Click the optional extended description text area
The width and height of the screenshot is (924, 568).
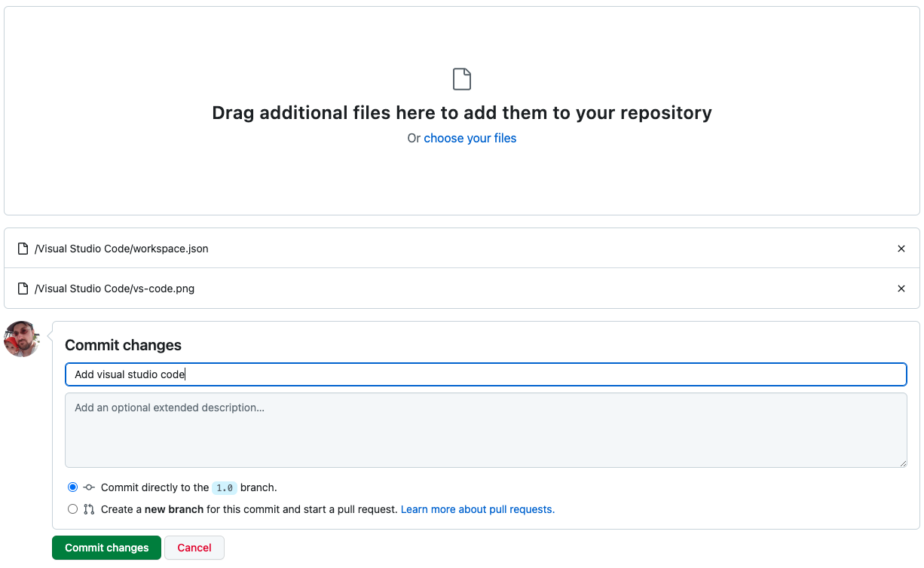[x=486, y=429]
